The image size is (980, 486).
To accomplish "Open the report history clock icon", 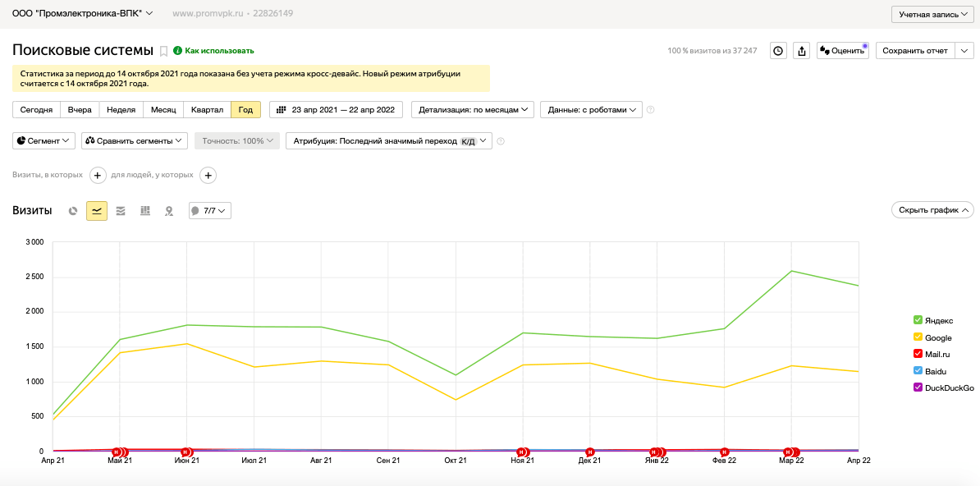I will (x=778, y=51).
